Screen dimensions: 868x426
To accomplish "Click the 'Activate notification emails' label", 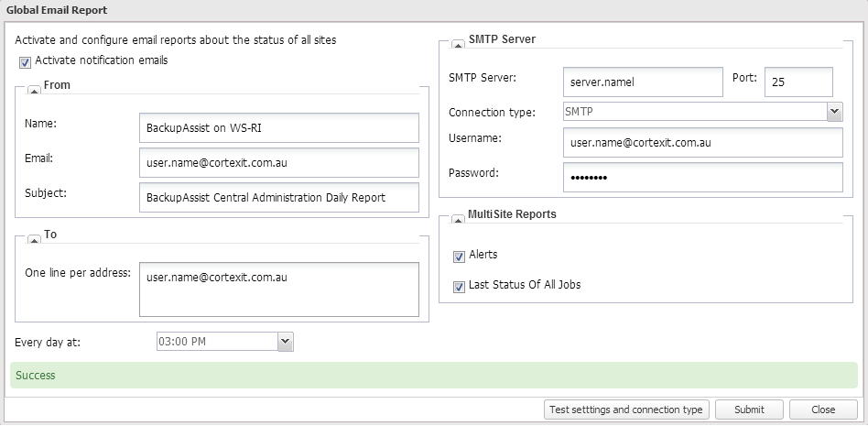I will [x=102, y=60].
